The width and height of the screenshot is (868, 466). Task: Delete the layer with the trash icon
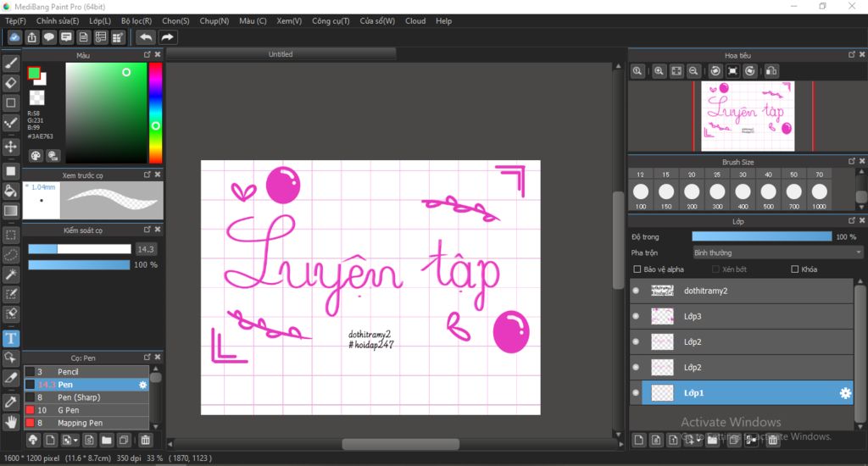coord(773,440)
